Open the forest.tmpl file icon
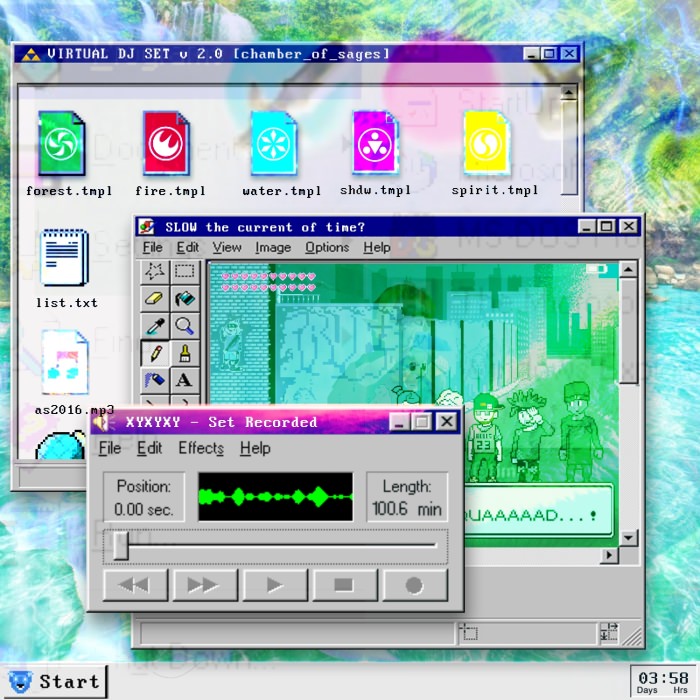700x700 pixels. [x=62, y=143]
